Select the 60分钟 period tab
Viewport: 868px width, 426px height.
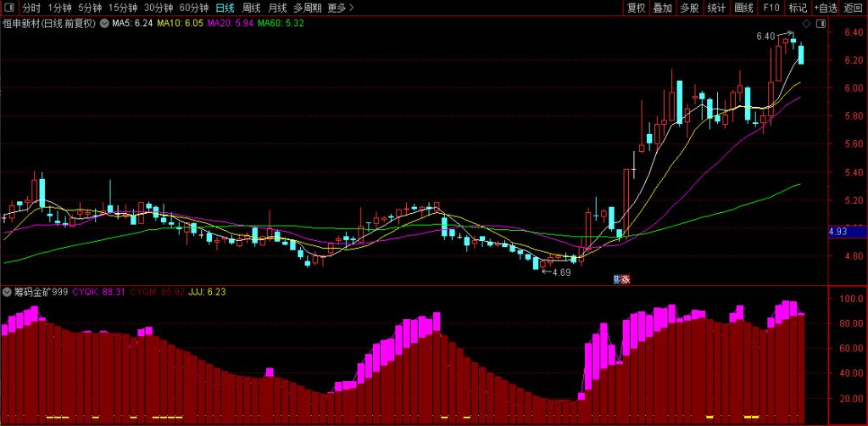click(x=193, y=8)
